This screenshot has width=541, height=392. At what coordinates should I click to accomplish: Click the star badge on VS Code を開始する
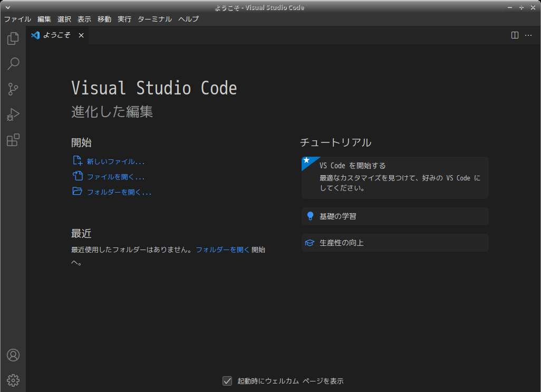point(306,160)
